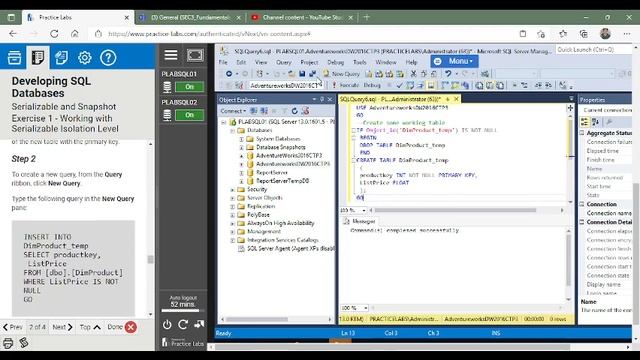Switch to YouTube Studio channel content tab
Image resolution: width=640 pixels, height=360 pixels.
tap(302, 18)
